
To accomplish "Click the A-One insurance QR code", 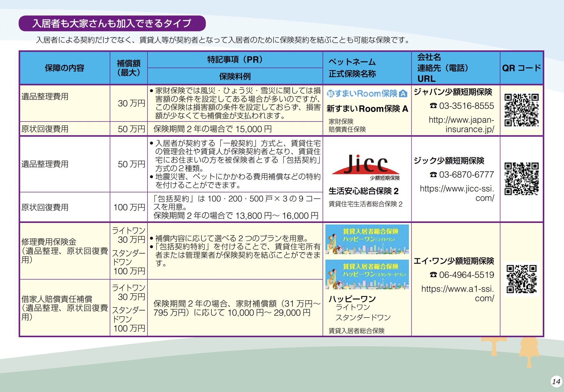I will tap(522, 279).
